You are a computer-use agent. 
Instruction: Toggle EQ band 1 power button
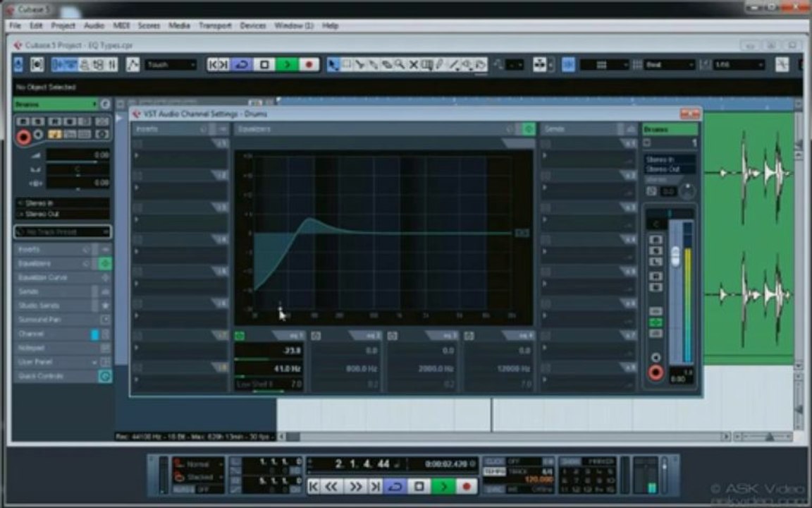coord(240,336)
